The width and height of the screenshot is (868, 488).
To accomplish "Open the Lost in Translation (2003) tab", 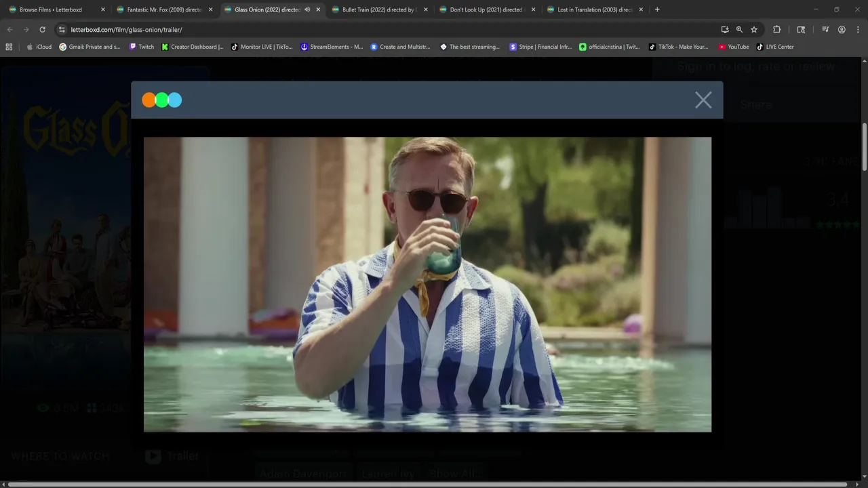I will click(x=594, y=9).
